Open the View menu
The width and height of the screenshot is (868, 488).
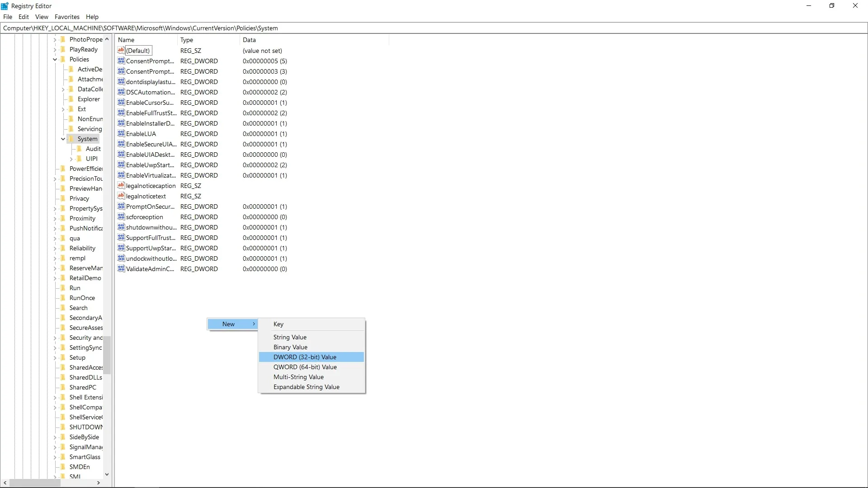[42, 17]
